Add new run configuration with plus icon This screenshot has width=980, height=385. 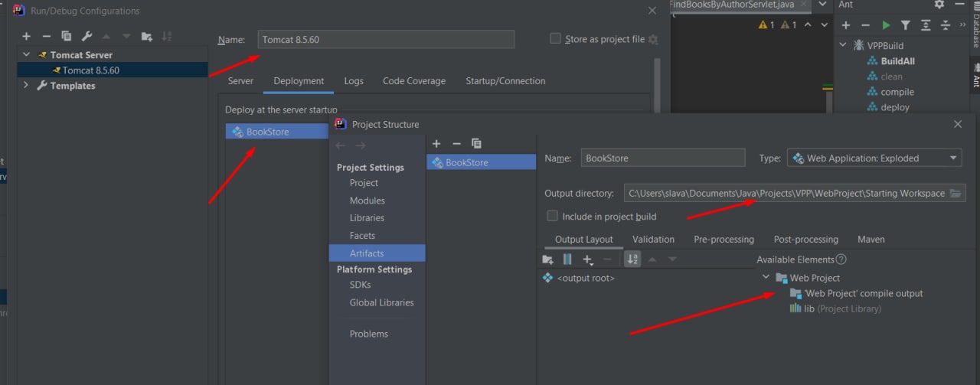click(x=26, y=36)
